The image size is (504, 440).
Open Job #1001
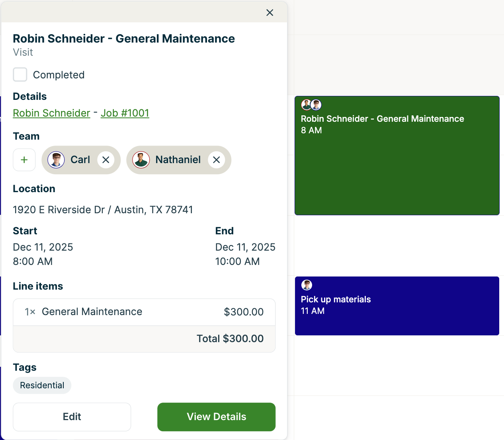pos(125,113)
